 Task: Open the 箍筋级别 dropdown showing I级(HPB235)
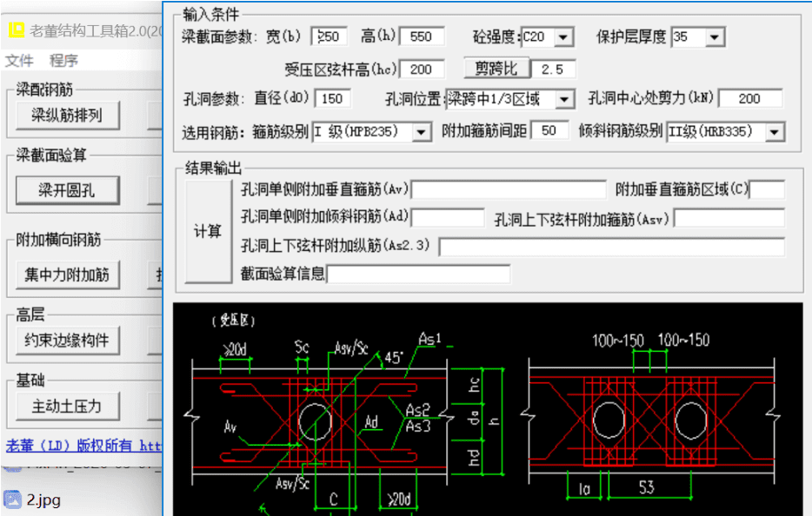tap(420, 131)
